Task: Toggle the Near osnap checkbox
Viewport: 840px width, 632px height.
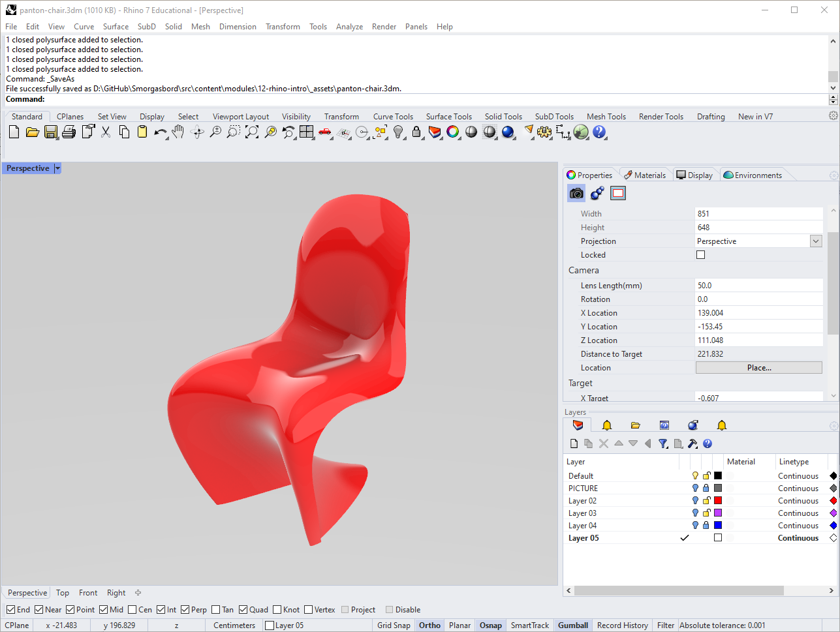Action: pos(39,610)
